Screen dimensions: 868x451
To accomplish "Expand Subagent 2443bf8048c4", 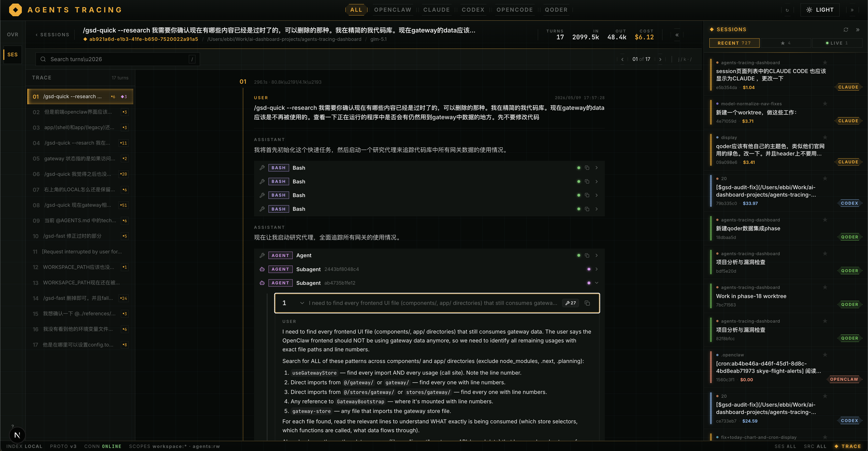I will (x=597, y=269).
